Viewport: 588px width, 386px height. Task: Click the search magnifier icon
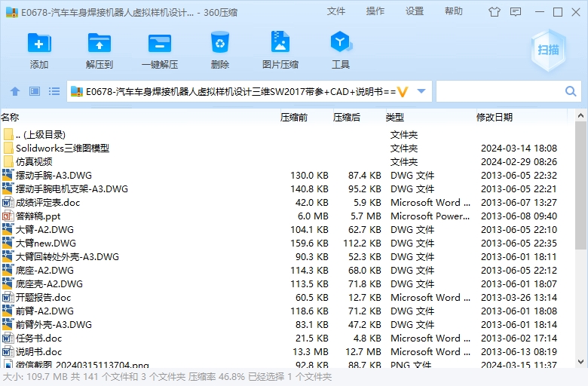[571, 91]
